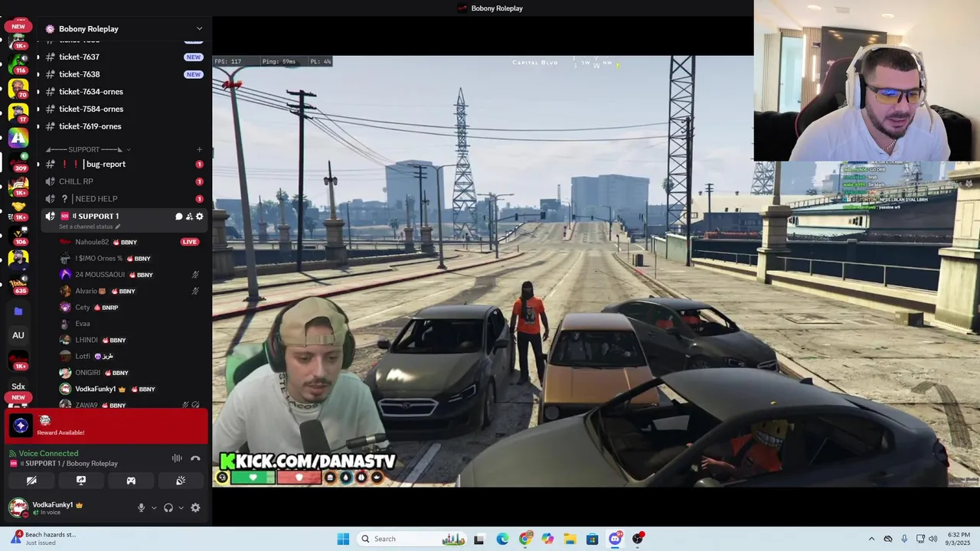Open the soundboard button
Viewport: 980px width, 551px height.
[x=181, y=481]
